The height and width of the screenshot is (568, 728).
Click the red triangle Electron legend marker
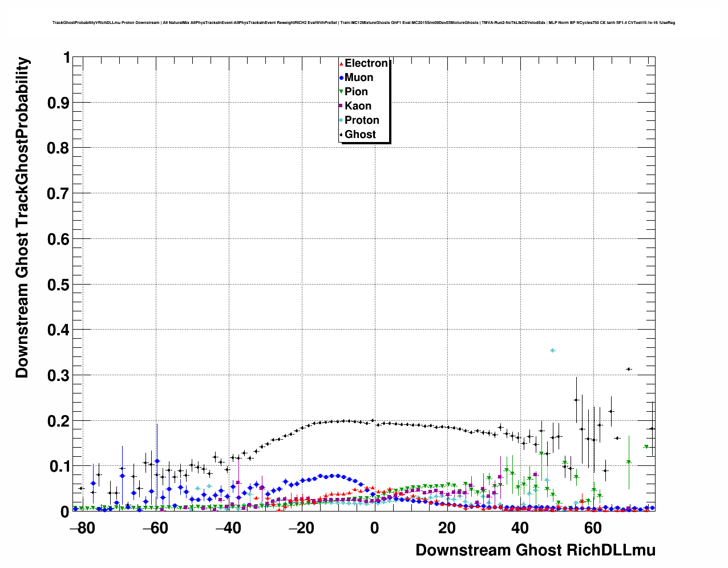[341, 63]
